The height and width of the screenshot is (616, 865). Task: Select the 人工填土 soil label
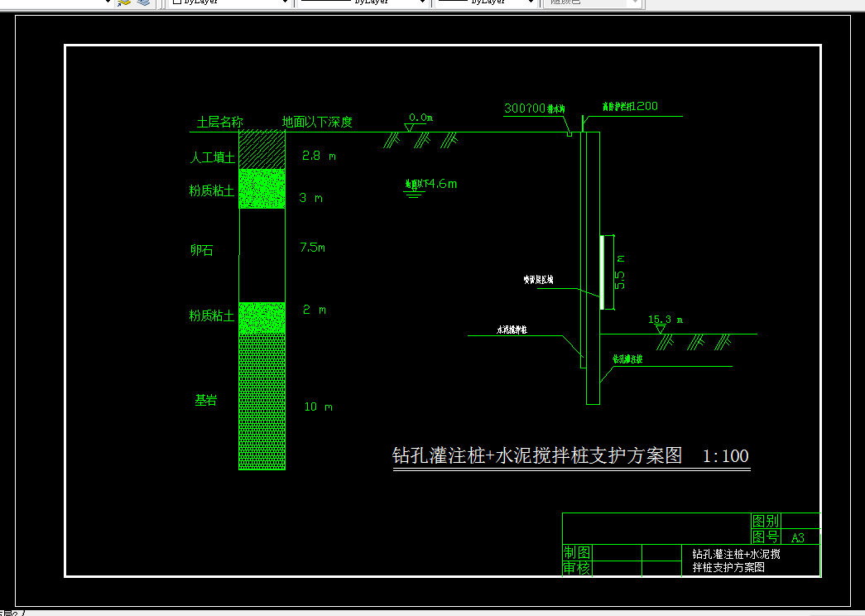[x=213, y=158]
